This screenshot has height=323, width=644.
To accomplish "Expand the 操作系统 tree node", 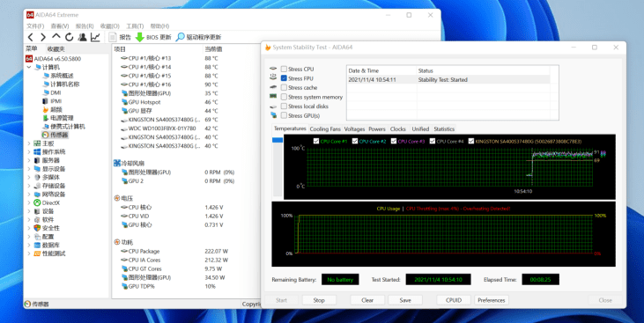I will tap(29, 152).
